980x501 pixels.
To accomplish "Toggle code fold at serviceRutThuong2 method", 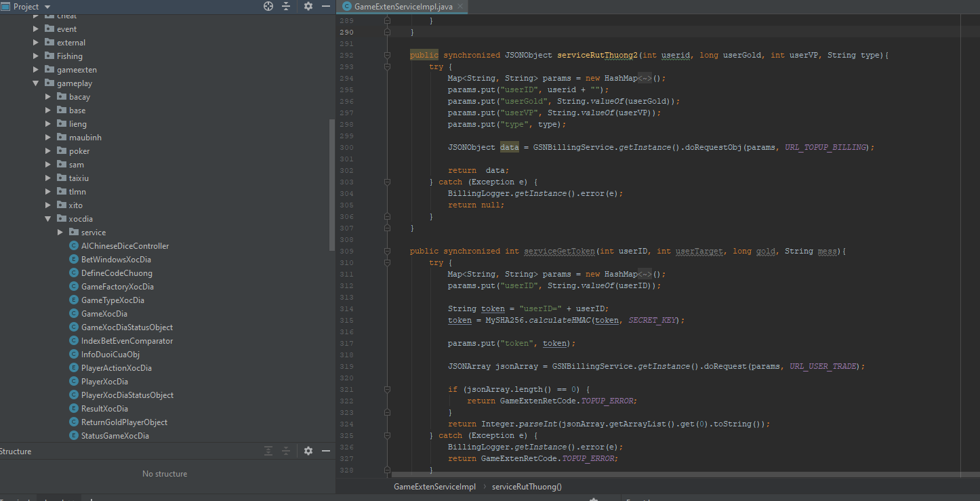I will pyautogui.click(x=388, y=56).
